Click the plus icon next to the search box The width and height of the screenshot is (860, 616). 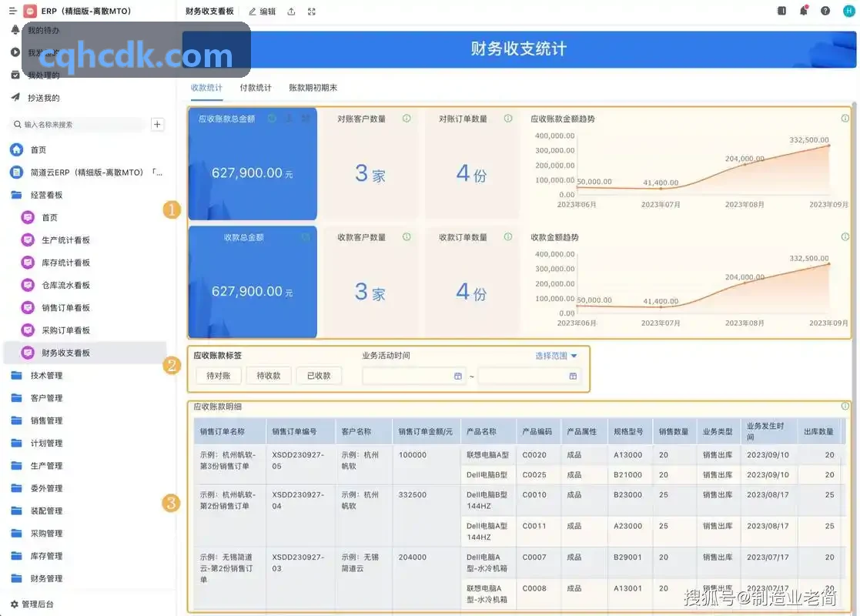(157, 125)
